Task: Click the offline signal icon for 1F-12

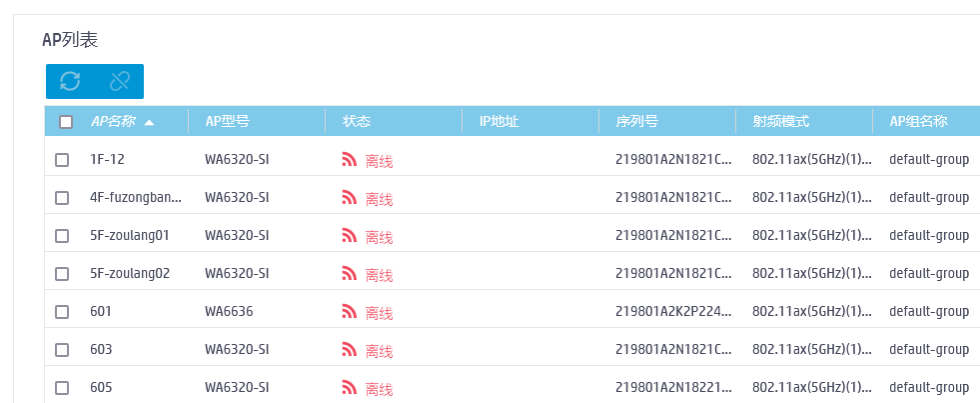Action: tap(350, 160)
